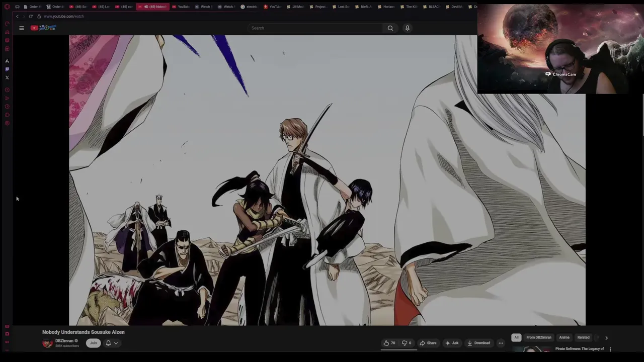Screen dimensions: 644x362
Task: Open the Twitch icon in the Opera sidebar
Action: tap(7, 69)
